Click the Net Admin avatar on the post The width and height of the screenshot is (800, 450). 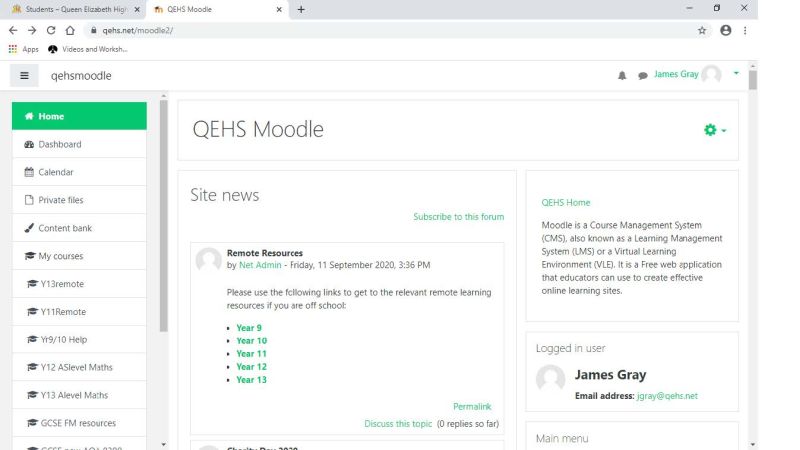[208, 260]
